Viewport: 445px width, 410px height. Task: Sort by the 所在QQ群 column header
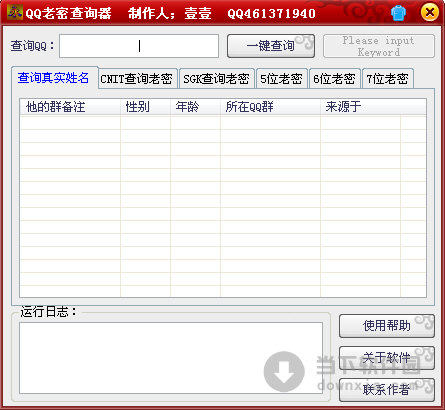[270, 107]
